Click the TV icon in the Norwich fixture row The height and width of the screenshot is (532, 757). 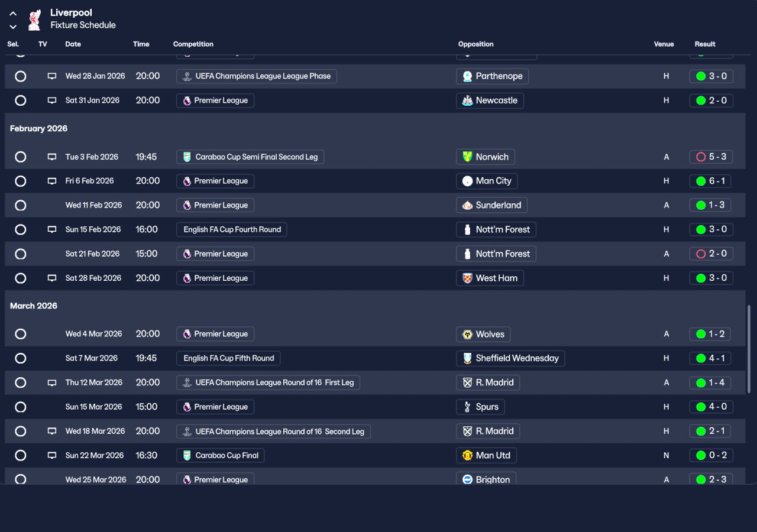(x=52, y=157)
